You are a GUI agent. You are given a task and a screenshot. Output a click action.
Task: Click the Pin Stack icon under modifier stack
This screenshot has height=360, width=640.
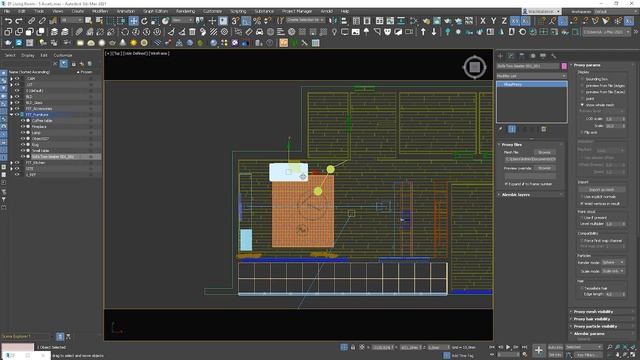click(501, 129)
